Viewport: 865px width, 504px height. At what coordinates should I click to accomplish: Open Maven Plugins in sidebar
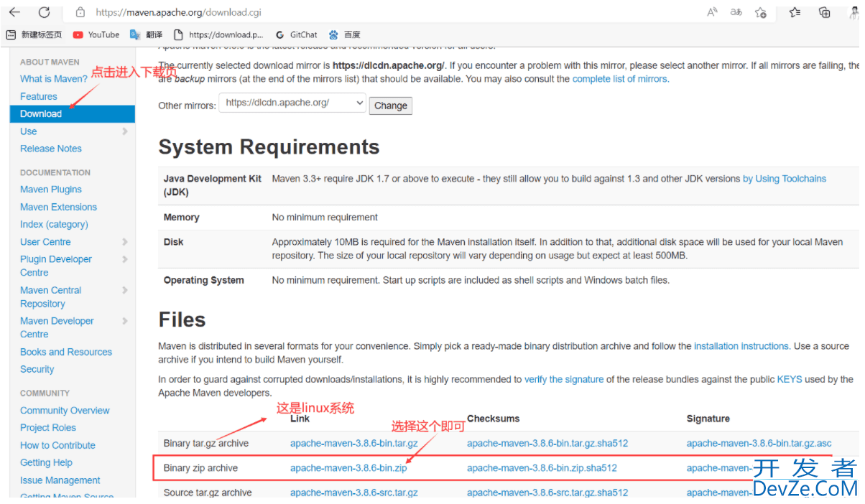[51, 190]
